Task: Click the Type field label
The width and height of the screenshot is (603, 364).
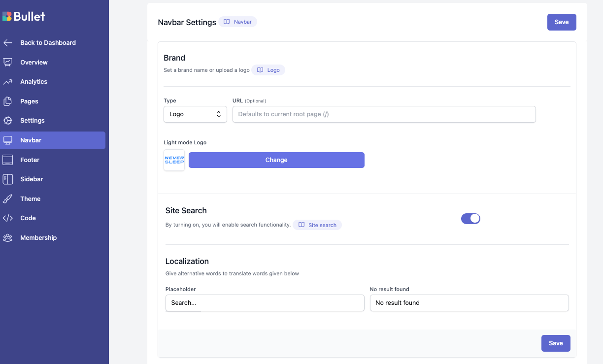Action: pyautogui.click(x=170, y=100)
